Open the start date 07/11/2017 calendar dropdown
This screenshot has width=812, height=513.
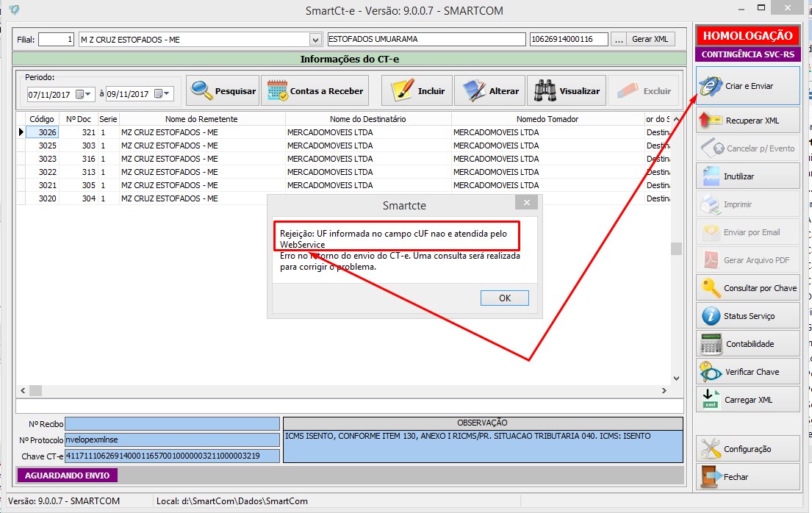(x=83, y=94)
